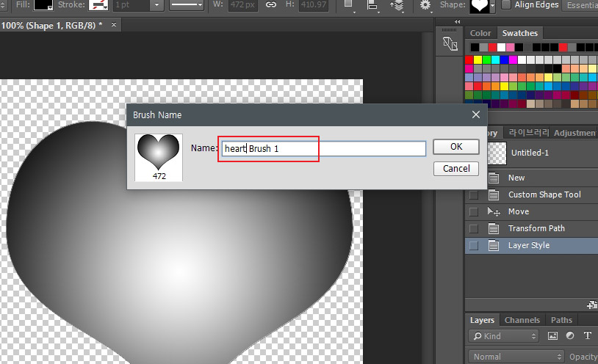The width and height of the screenshot is (598, 364).
Task: Click the brush Name text field
Action: [324, 149]
